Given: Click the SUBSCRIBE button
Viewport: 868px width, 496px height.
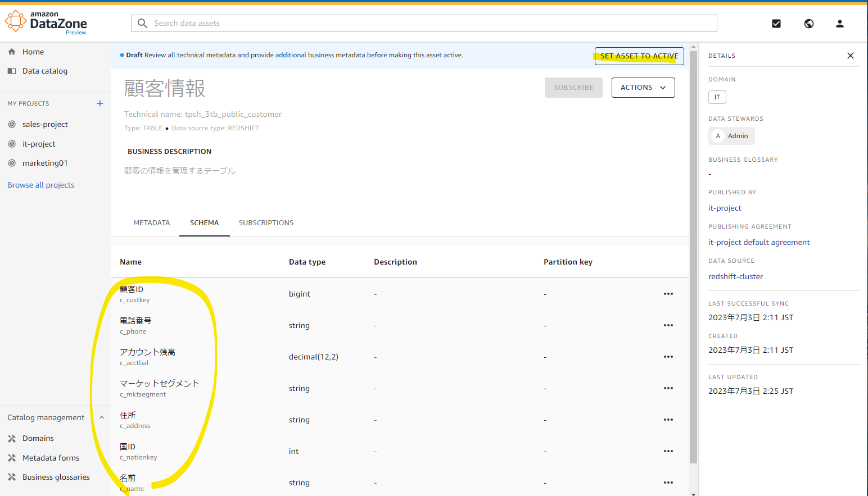Looking at the screenshot, I should pyautogui.click(x=573, y=88).
